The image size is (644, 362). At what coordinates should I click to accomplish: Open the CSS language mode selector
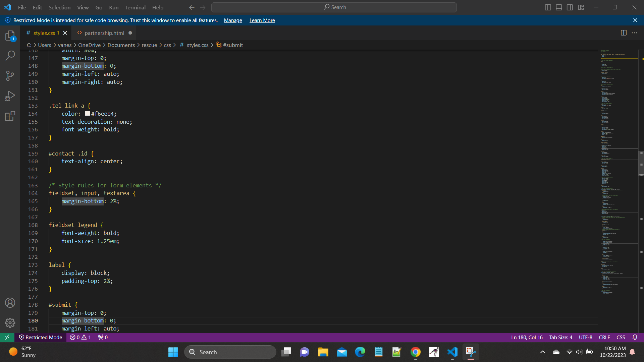[621, 337]
